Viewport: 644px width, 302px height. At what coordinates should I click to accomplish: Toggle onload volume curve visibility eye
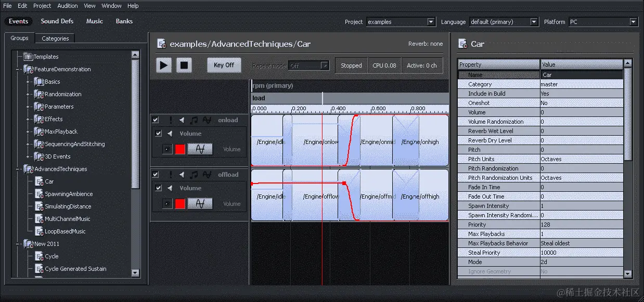click(x=166, y=149)
